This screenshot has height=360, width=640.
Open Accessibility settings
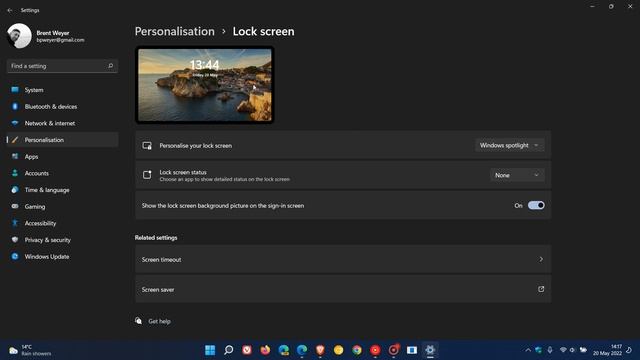62,223
